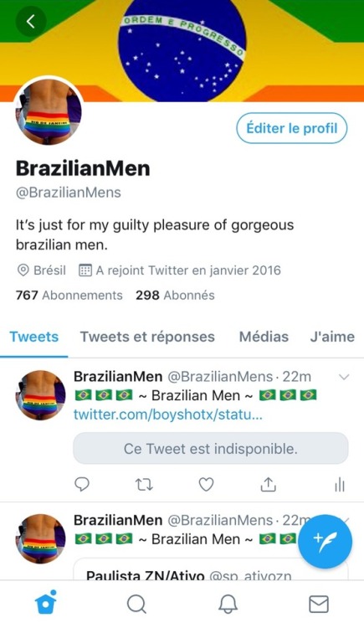Screen dimensions: 364x628
Task: Reply to first tweet using comment icon
Action: [82, 485]
